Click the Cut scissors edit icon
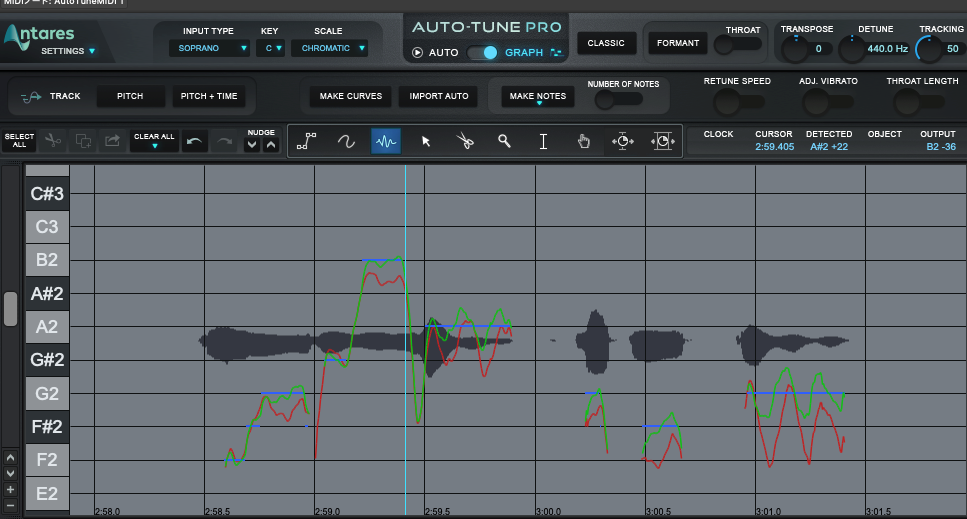This screenshot has height=519, width=967. tap(53, 141)
